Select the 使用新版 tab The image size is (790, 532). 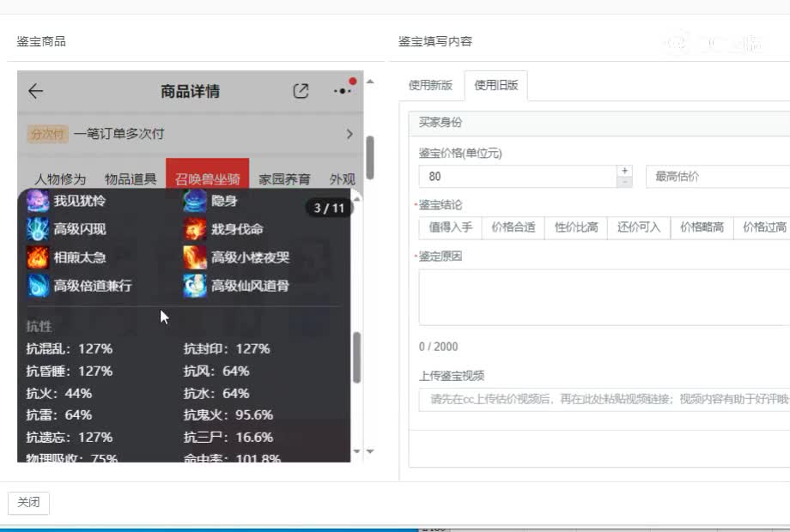tap(430, 85)
